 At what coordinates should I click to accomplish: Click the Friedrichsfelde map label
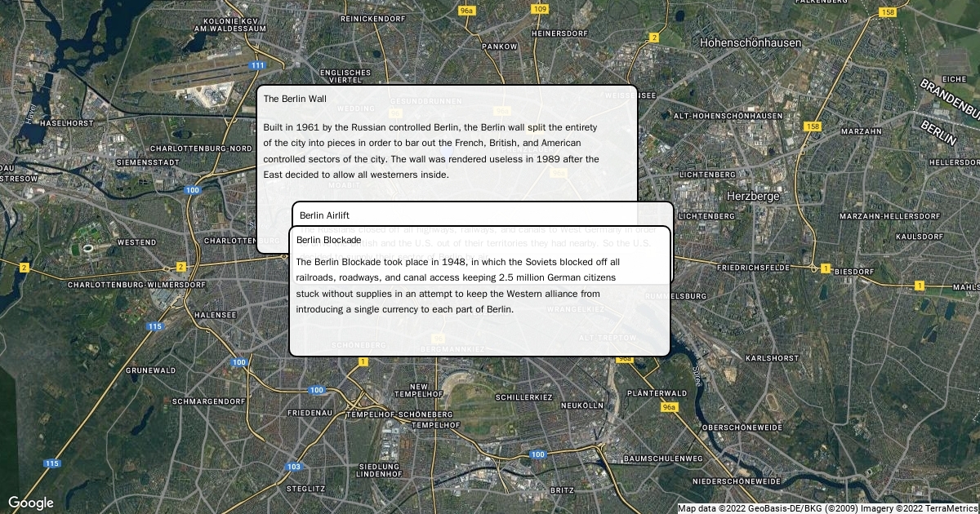753,268
